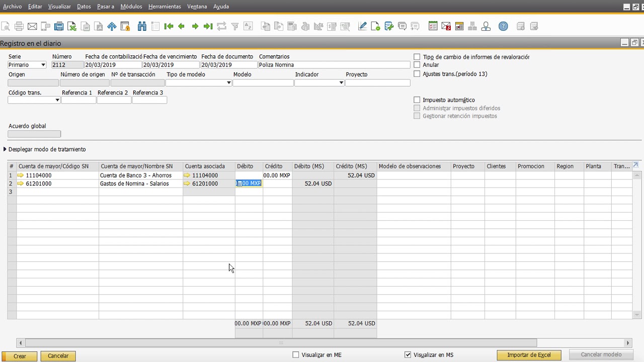Click Importar de Excel button
The width and height of the screenshot is (644, 362).
529,355
